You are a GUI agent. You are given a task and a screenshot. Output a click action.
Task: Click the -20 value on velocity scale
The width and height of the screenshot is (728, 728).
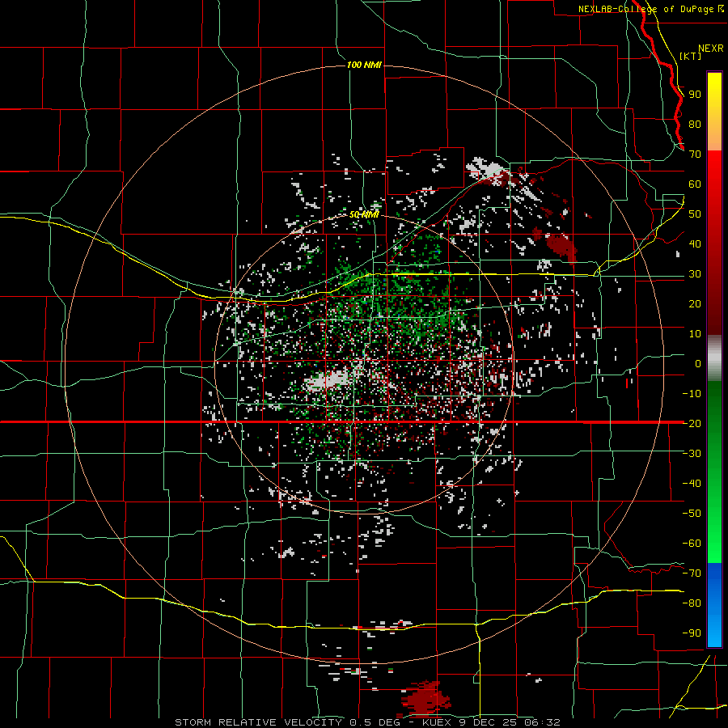(692, 423)
